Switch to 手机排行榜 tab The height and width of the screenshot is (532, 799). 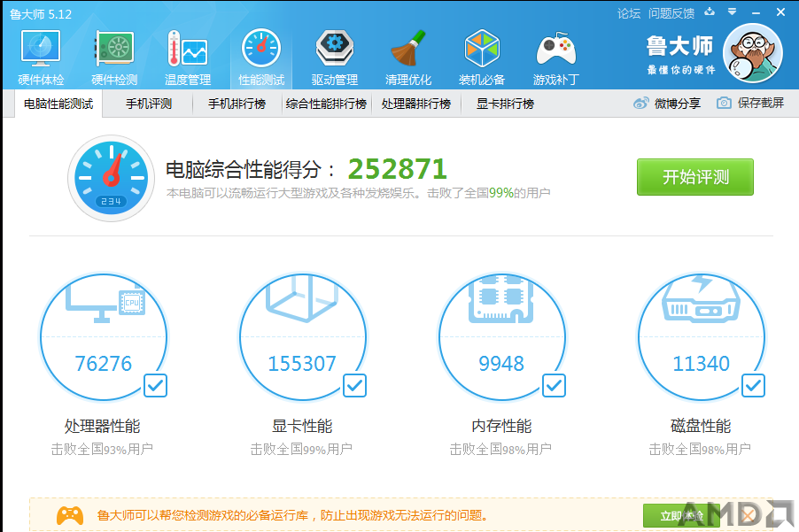pyautogui.click(x=237, y=104)
